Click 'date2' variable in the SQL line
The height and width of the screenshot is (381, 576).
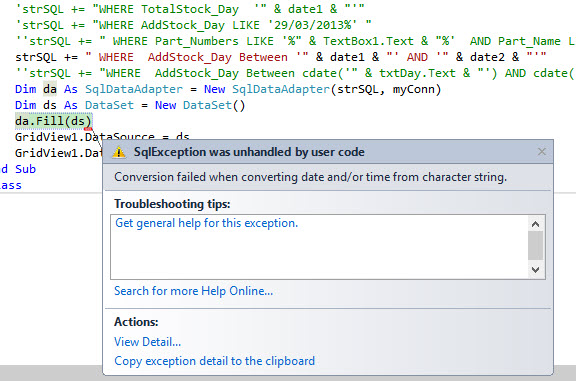(487, 57)
